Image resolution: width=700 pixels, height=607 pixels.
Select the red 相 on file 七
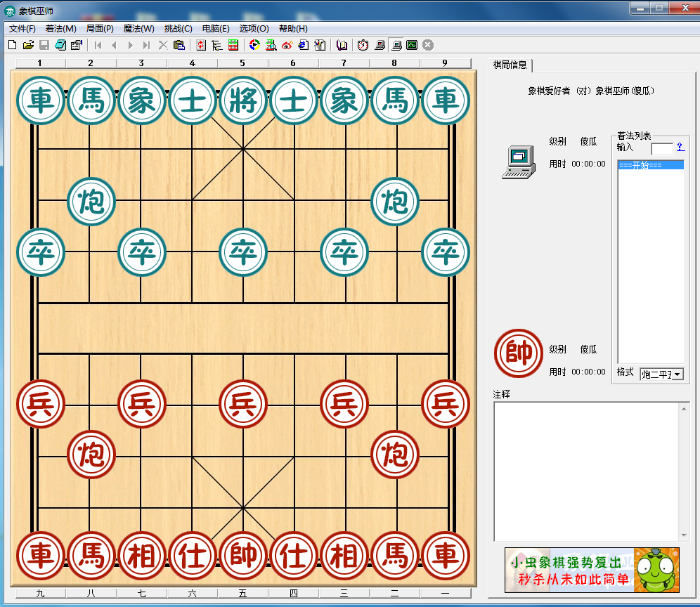141,556
